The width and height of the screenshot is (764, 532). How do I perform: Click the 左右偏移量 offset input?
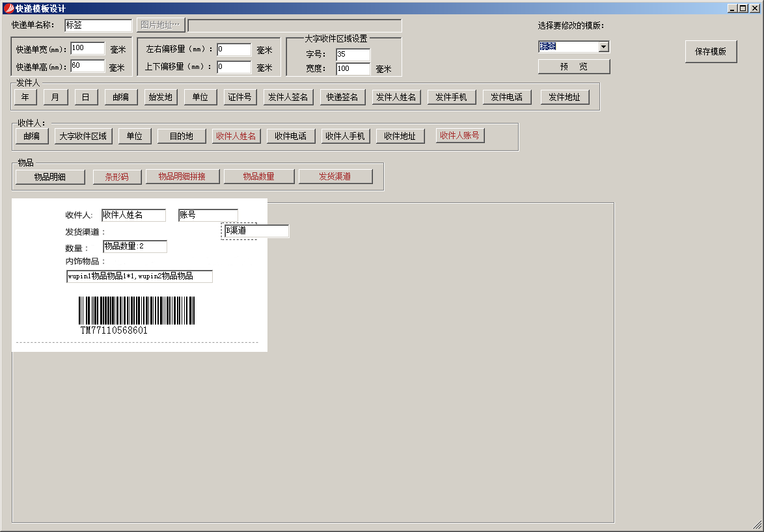point(234,49)
